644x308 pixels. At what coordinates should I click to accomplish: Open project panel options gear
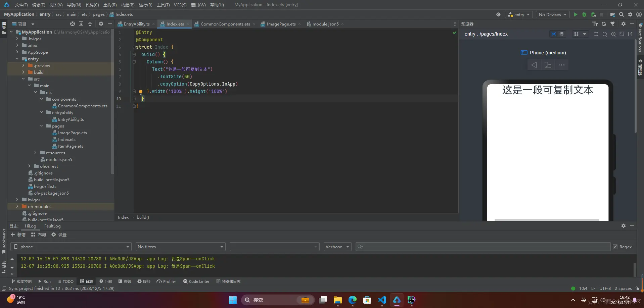[x=101, y=24]
